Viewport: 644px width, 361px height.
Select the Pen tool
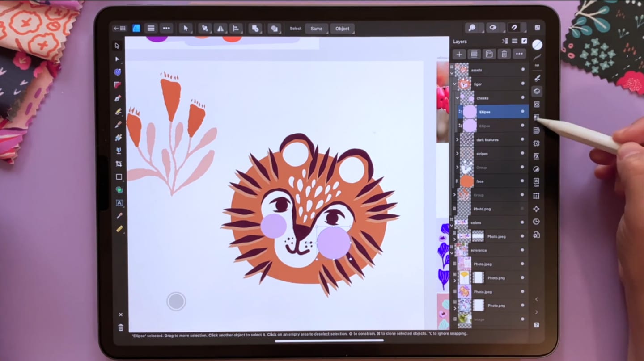(x=118, y=98)
